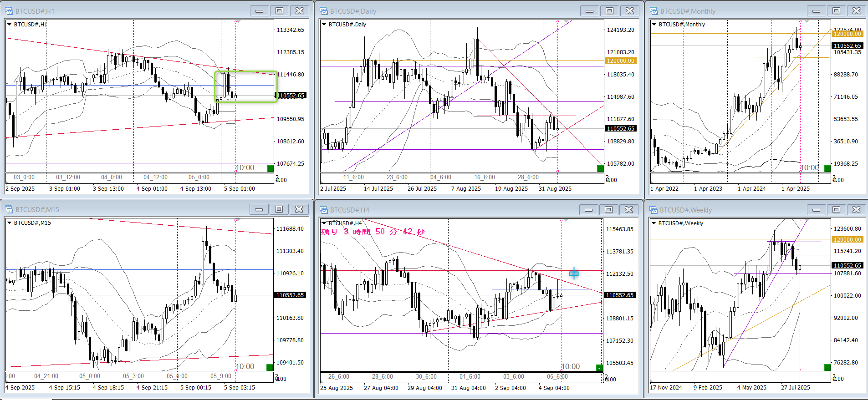Open the BTCUSD#,H1 chart title dropdown arrow
868x400 pixels.
pos(9,24)
